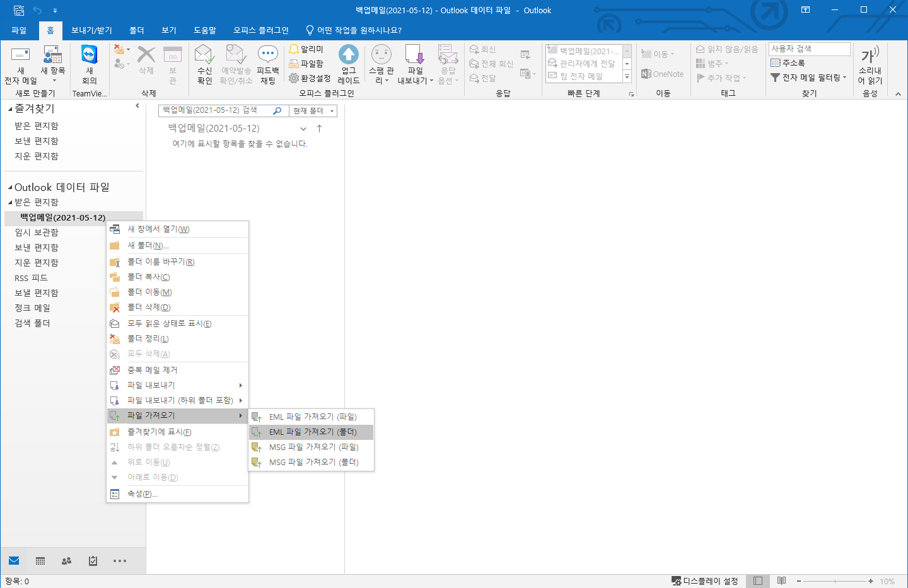Open 피드백 채팅 in the ribbon
Image resolution: width=908 pixels, height=588 pixels.
coord(268,64)
